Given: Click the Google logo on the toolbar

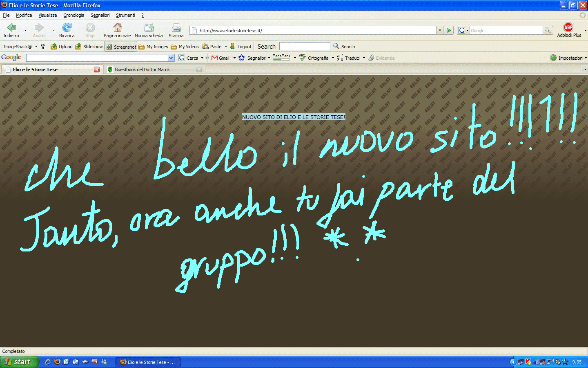Looking at the screenshot, I should [x=11, y=58].
